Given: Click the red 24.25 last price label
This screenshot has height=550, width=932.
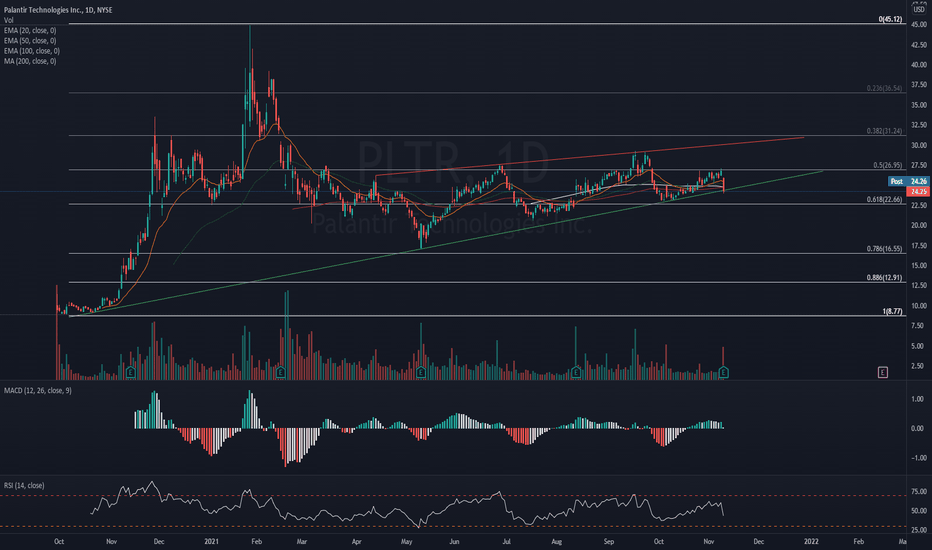Looking at the screenshot, I should coord(918,191).
